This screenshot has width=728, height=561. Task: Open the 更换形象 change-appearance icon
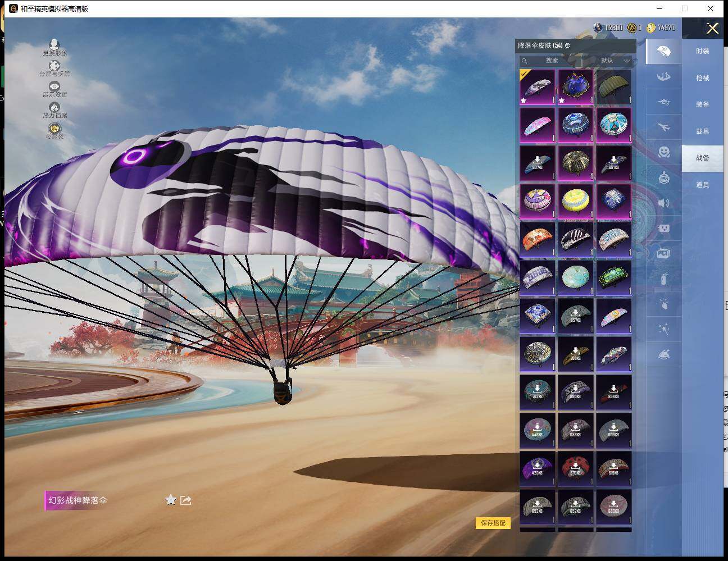[54, 45]
